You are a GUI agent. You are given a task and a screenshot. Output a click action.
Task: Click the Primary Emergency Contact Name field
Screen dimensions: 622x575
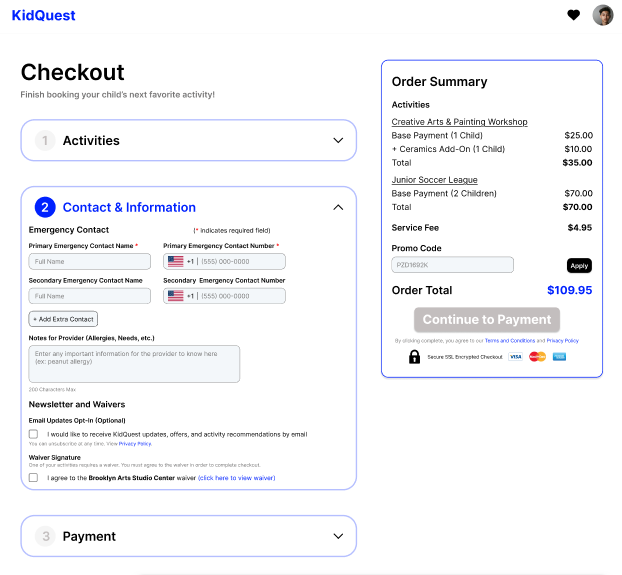[90, 261]
